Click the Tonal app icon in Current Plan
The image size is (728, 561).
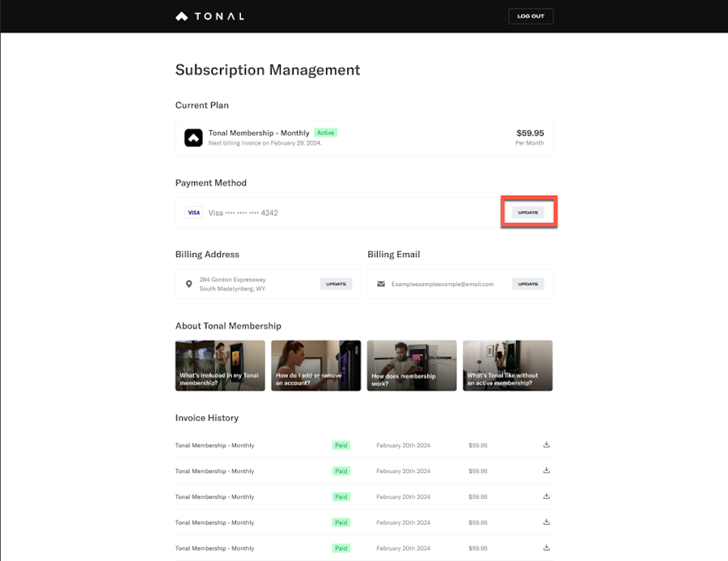[x=193, y=137]
